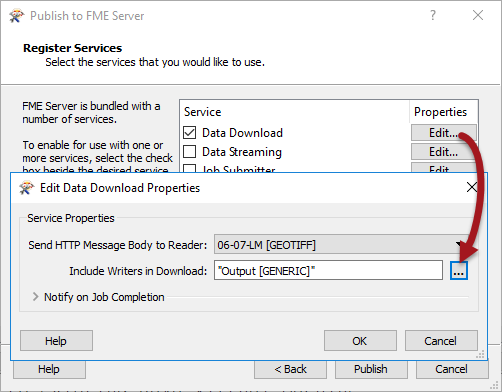Select the Data Streaming service row label

[x=242, y=152]
